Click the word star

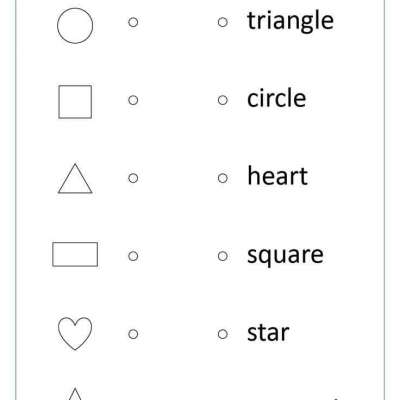(x=268, y=332)
